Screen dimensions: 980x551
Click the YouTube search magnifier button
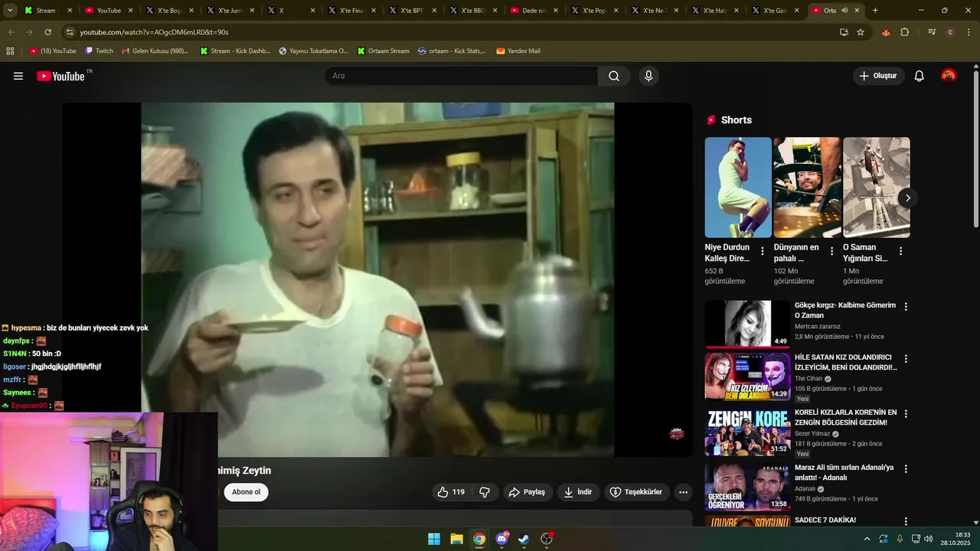614,76
